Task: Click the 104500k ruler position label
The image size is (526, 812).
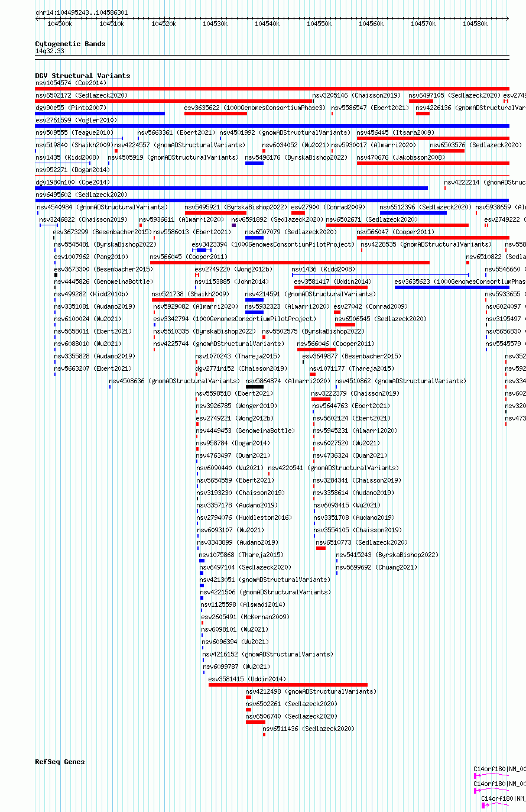Action: [60, 24]
